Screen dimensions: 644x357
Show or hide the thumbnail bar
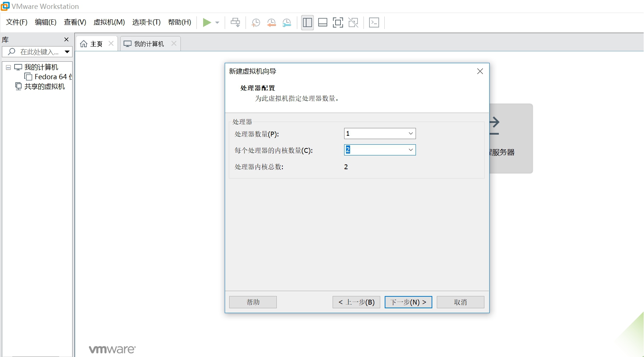[322, 22]
